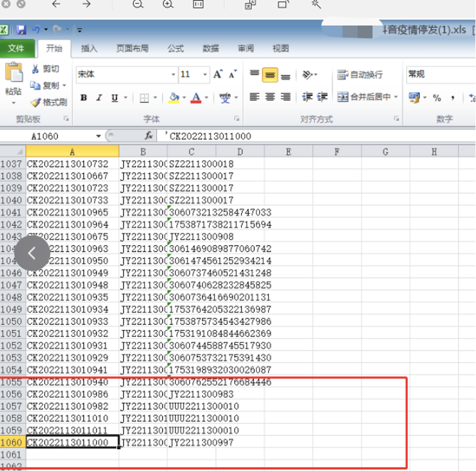Open the font size 11 dropdown

pos(205,74)
